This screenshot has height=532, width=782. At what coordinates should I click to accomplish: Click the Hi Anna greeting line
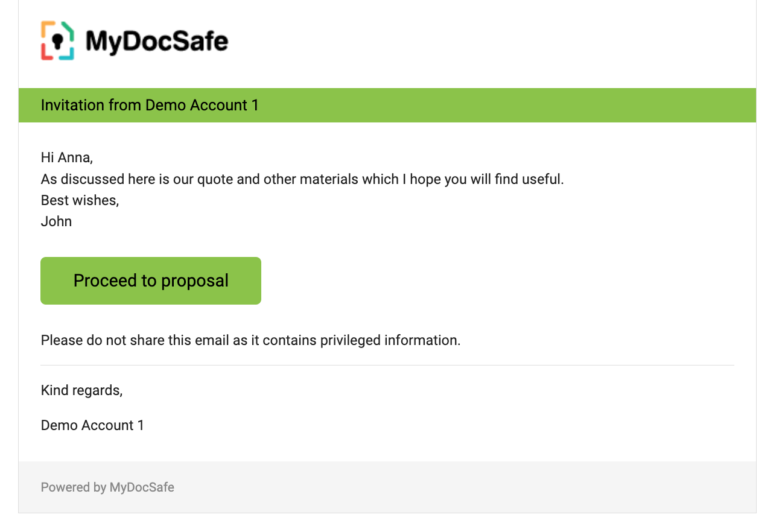pos(67,158)
